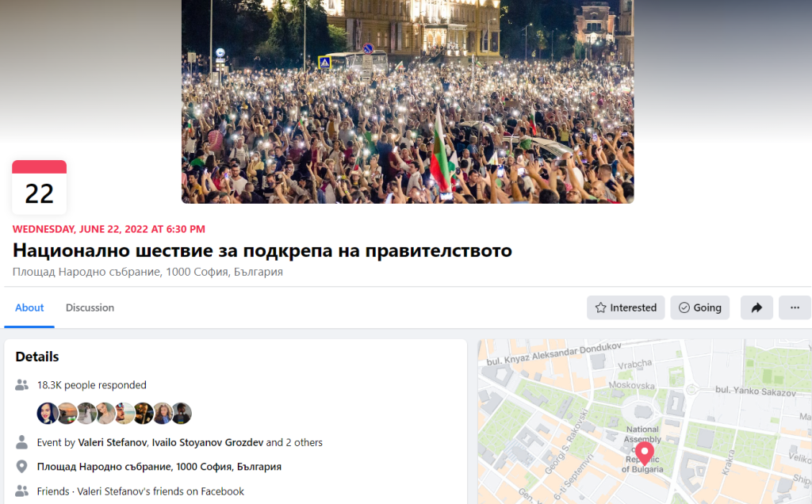The width and height of the screenshot is (812, 504).
Task: Click the first responder profile avatar
Action: click(47, 414)
